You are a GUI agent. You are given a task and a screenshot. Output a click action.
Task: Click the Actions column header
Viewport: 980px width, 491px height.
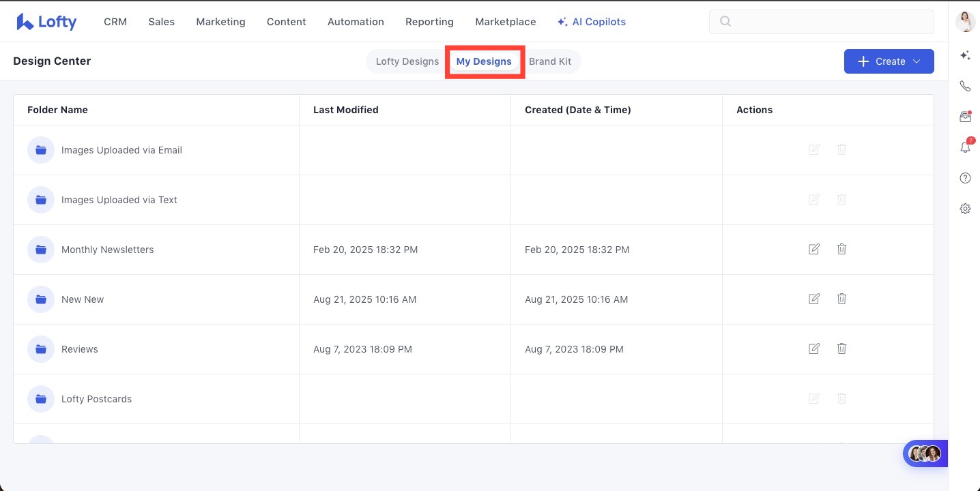tap(755, 110)
